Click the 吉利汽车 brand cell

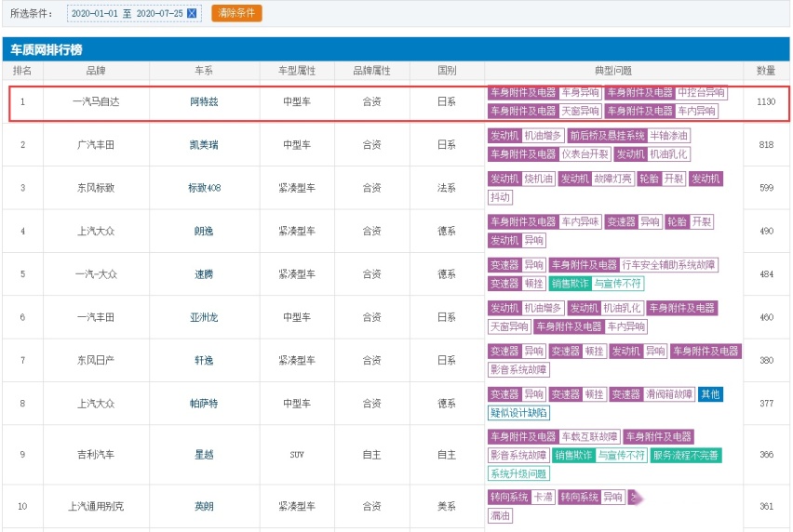[x=96, y=455]
